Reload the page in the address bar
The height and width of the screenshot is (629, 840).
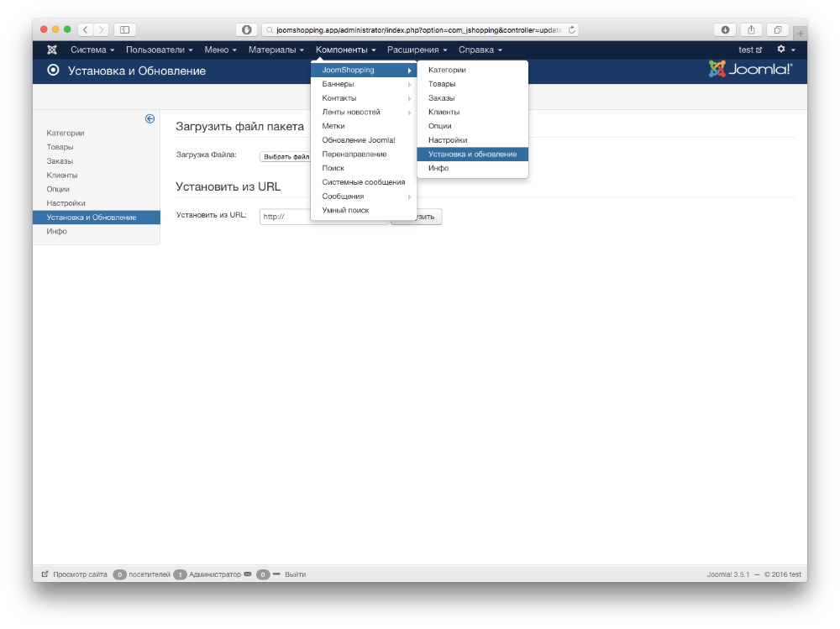pos(572,29)
